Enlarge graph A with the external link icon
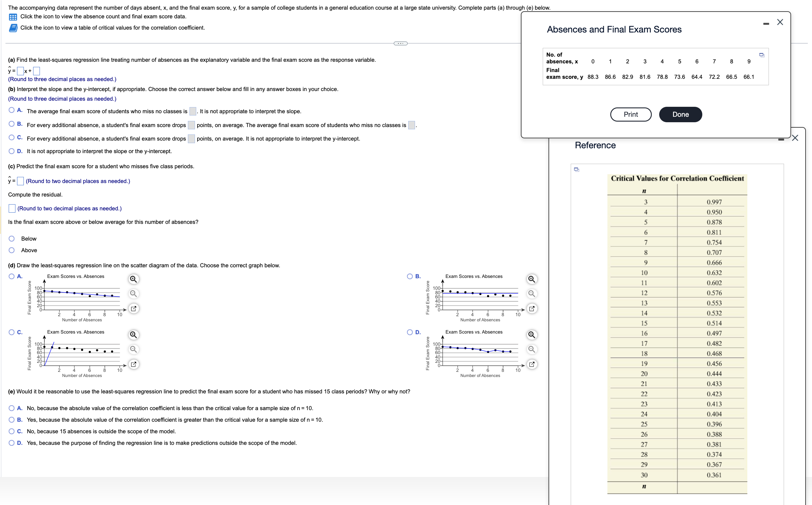812x505 pixels. [134, 308]
